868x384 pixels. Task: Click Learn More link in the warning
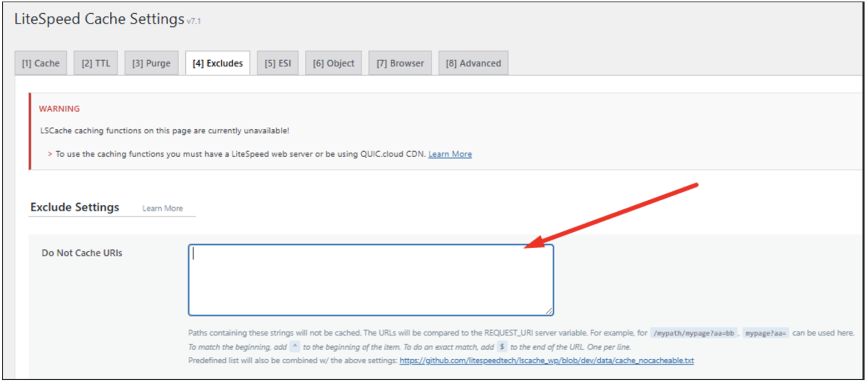click(x=450, y=154)
